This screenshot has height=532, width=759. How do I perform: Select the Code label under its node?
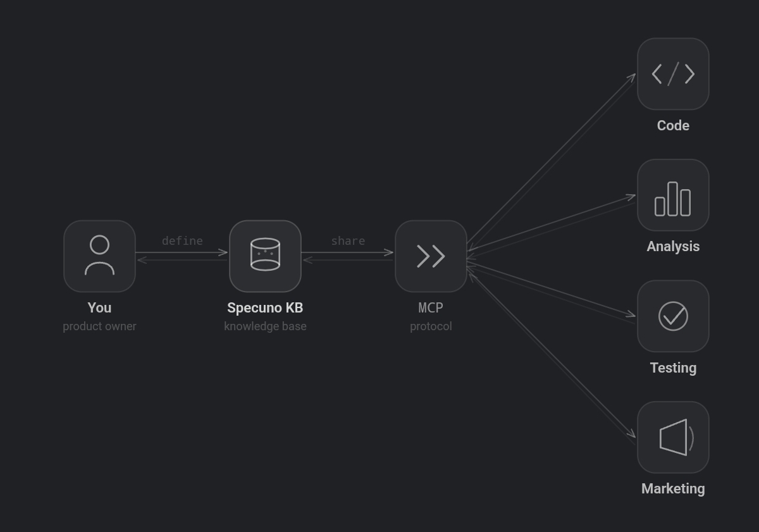pyautogui.click(x=673, y=125)
